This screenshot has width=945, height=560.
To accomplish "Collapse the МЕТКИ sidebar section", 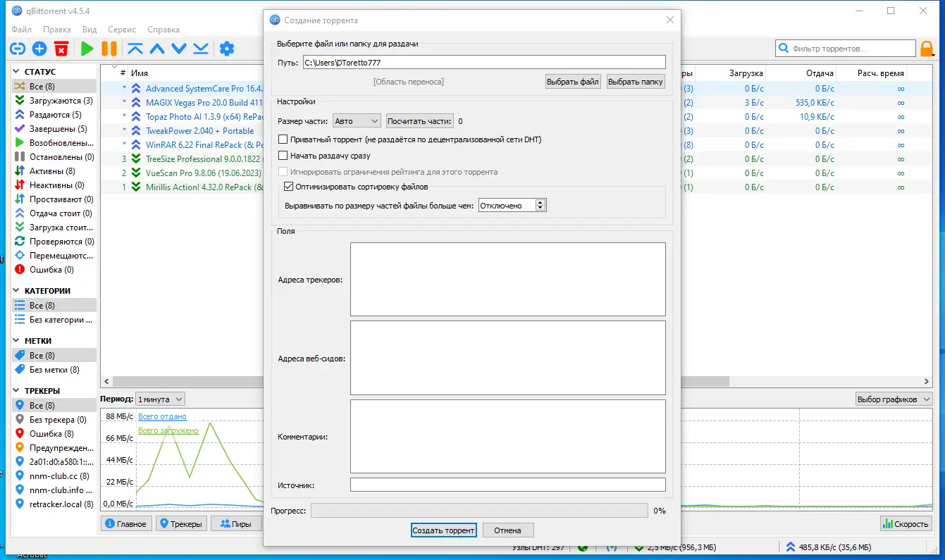I will [x=16, y=341].
